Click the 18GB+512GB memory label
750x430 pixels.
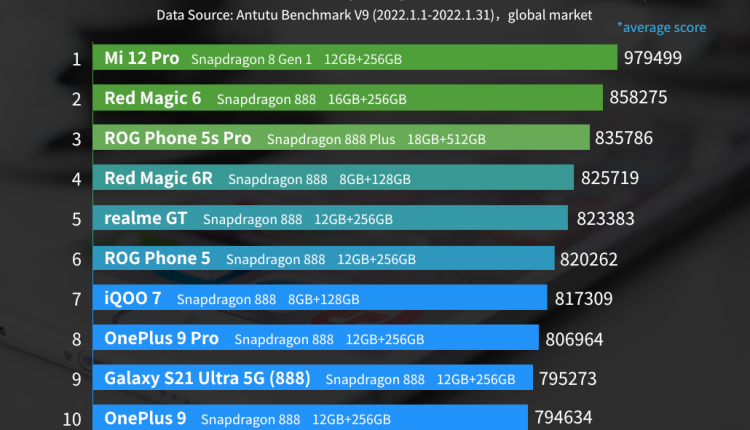446,139
